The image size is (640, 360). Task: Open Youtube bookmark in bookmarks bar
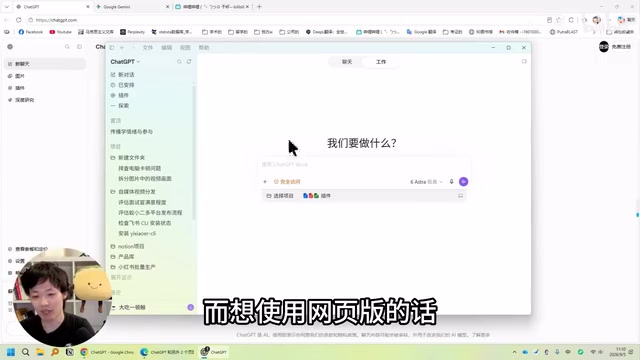60,32
